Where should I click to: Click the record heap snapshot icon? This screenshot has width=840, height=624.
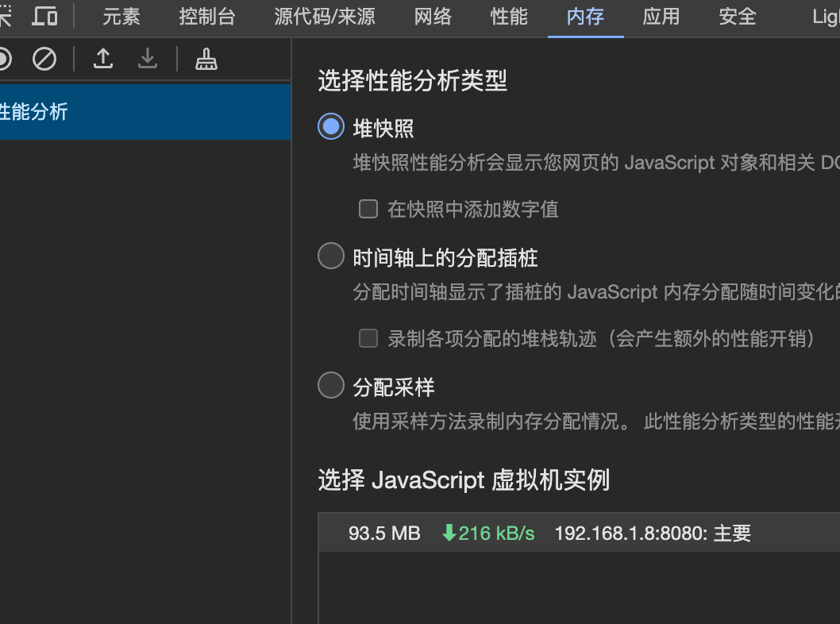click(x=4, y=59)
